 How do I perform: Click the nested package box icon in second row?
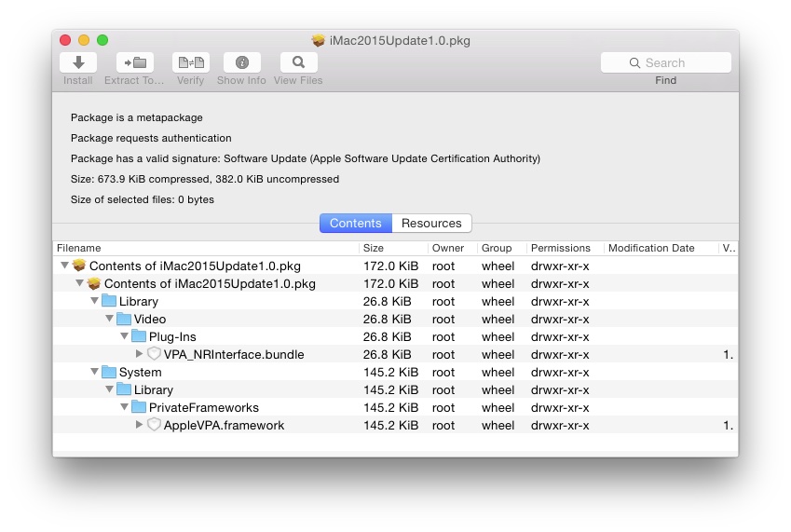(x=94, y=283)
